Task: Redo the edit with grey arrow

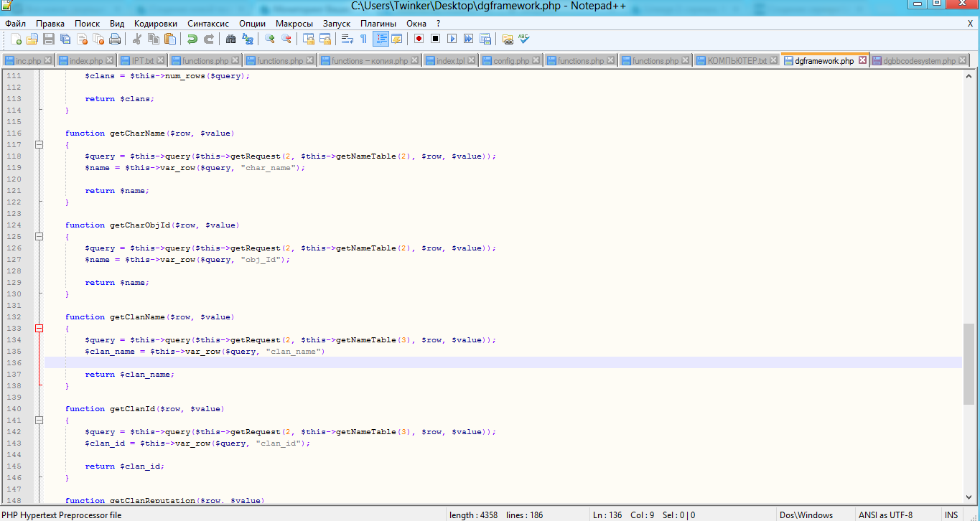Action: [x=209, y=39]
